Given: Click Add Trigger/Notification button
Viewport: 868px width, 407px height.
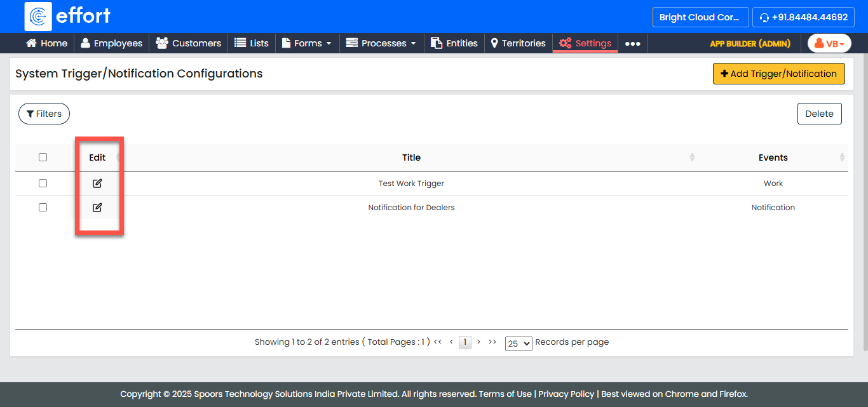Looking at the screenshot, I should point(778,74).
